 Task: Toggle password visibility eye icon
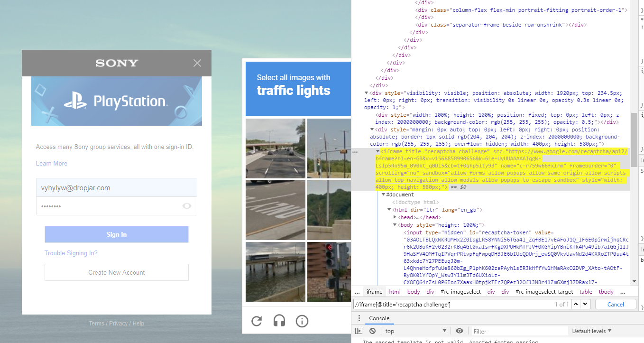[187, 206]
